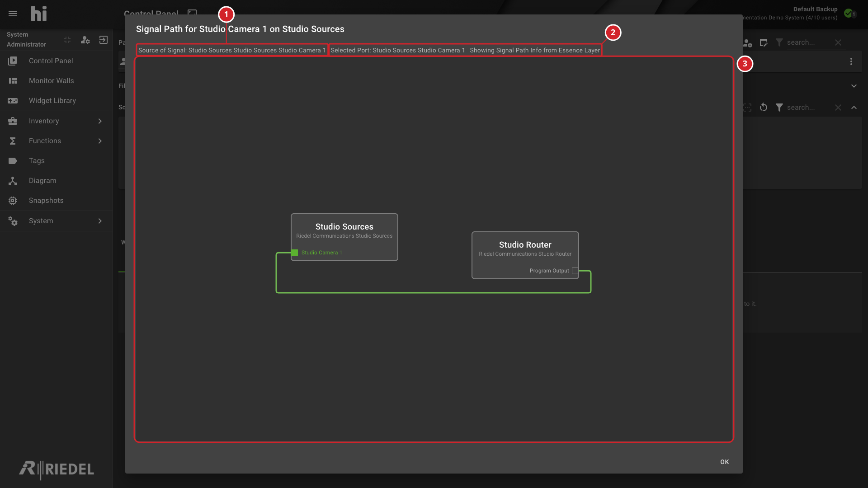Click the Snapshots chip icon
The height and width of the screenshot is (488, 868).
click(x=13, y=201)
